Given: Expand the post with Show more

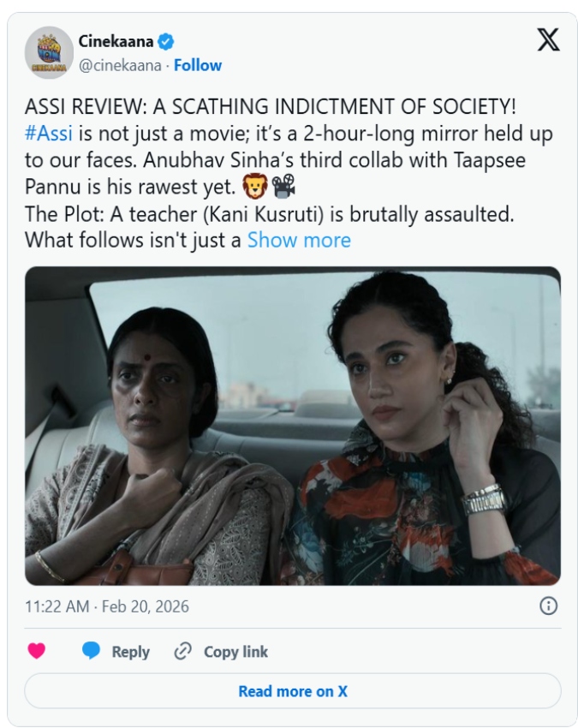Looking at the screenshot, I should (x=299, y=240).
